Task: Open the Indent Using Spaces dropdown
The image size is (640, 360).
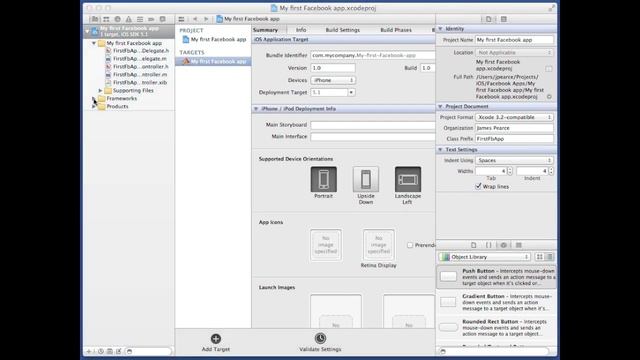Action: [514, 160]
